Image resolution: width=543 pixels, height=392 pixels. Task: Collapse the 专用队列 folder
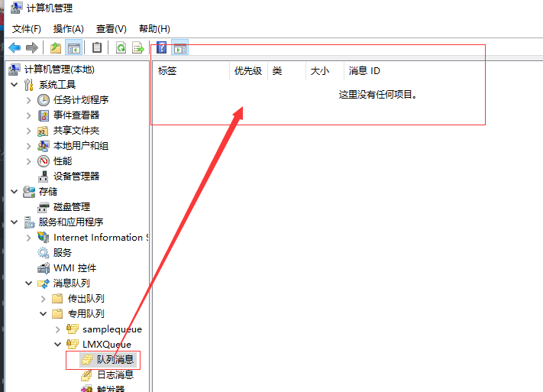pos(44,313)
